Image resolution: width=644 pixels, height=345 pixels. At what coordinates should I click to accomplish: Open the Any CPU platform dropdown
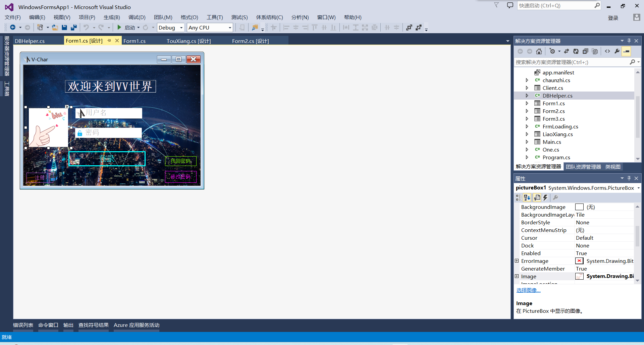(229, 27)
